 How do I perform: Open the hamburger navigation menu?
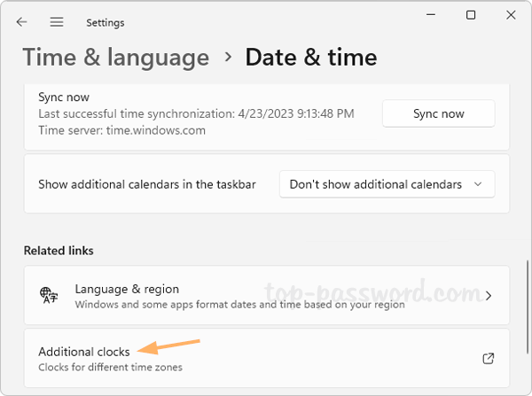click(x=57, y=22)
